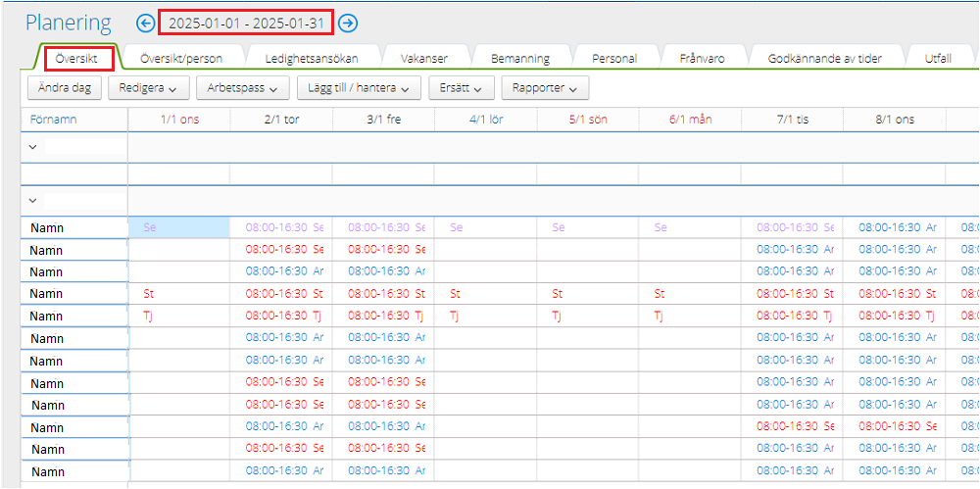
Task: Expand the Rapporter dropdown
Action: click(x=545, y=88)
